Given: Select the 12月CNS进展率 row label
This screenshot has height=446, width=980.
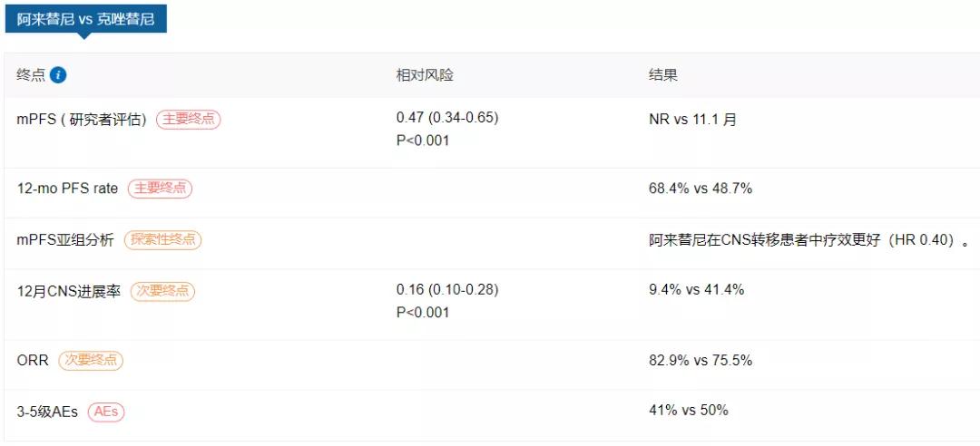Looking at the screenshot, I should (x=69, y=292).
